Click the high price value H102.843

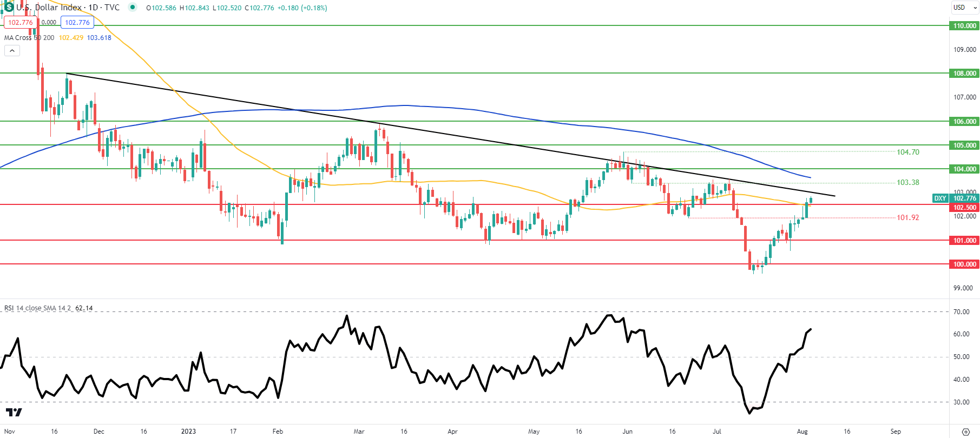194,8
